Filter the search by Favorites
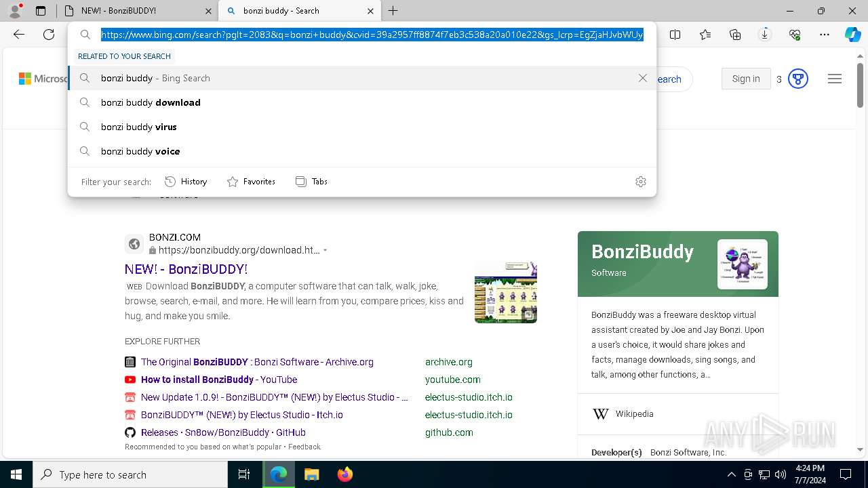 251,181
